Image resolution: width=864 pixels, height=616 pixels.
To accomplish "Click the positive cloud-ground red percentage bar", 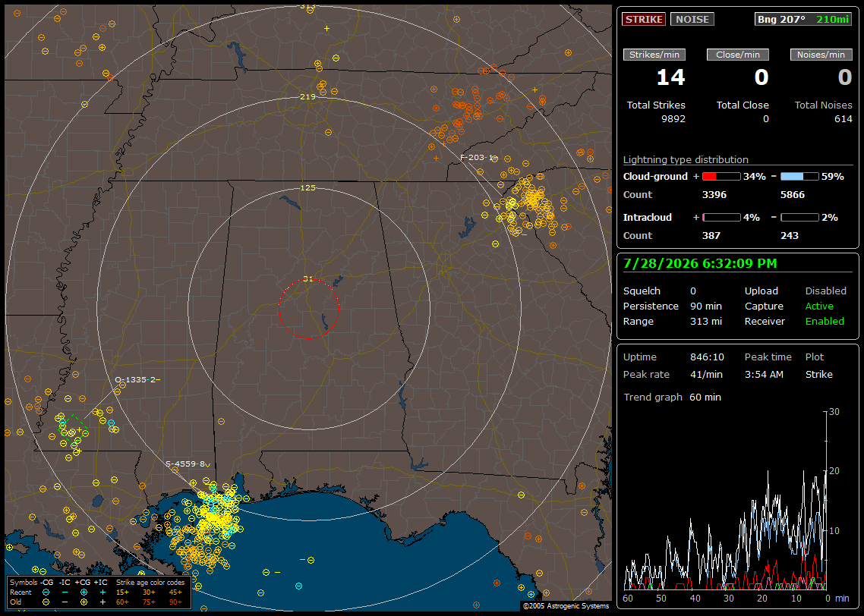I will click(x=721, y=177).
